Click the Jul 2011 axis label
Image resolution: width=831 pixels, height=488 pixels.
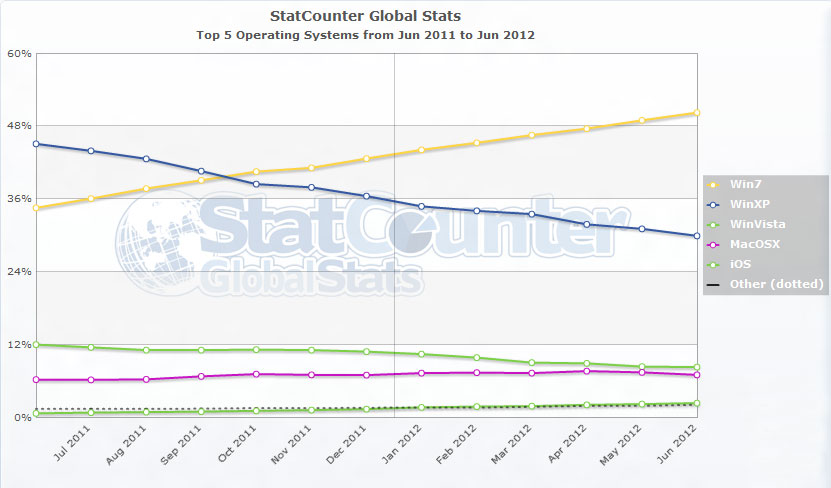(x=72, y=443)
